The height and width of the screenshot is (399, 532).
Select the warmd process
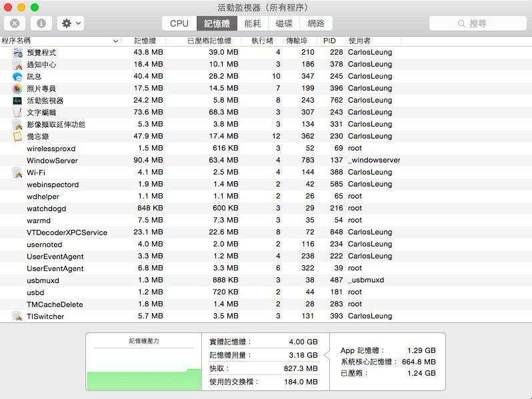pyautogui.click(x=266, y=220)
